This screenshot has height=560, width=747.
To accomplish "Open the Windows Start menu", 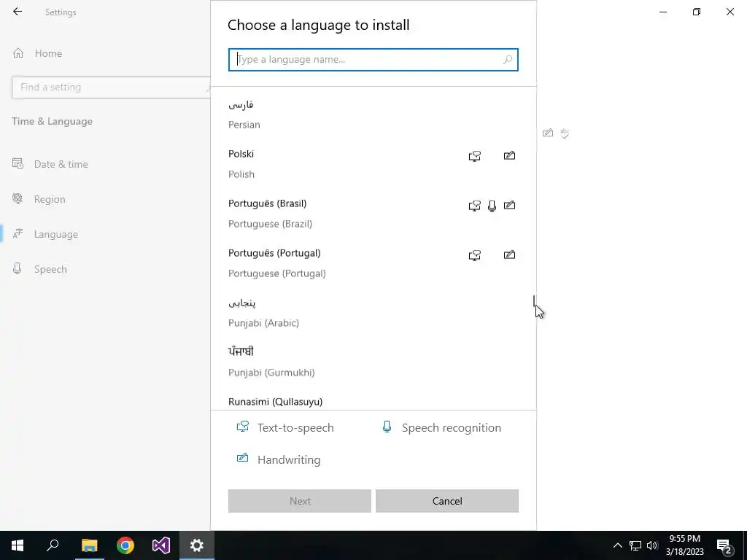I will pyautogui.click(x=18, y=545).
